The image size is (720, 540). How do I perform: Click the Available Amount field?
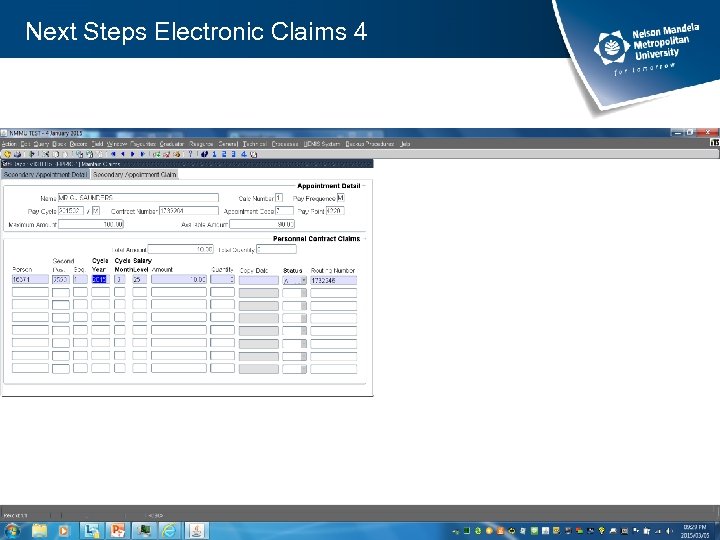262,224
